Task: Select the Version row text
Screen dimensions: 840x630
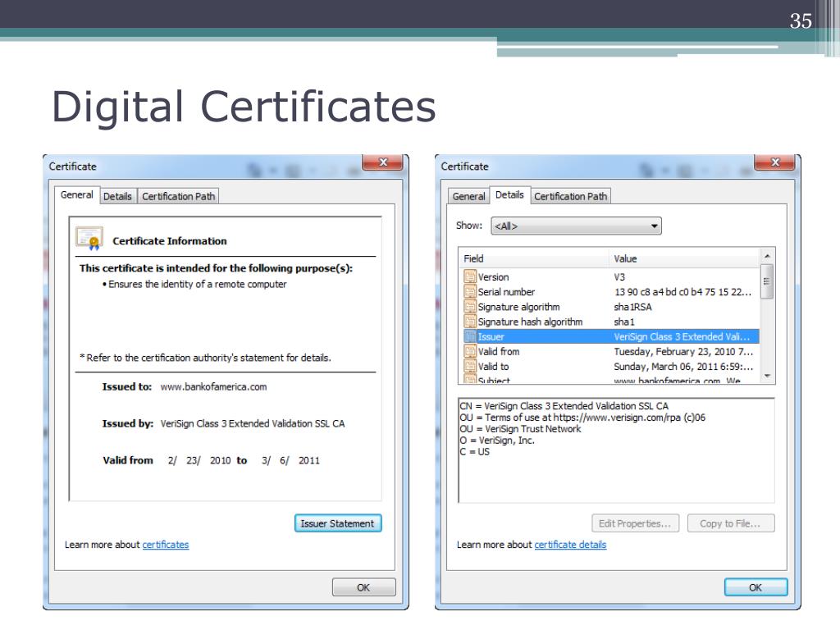Action: (493, 277)
